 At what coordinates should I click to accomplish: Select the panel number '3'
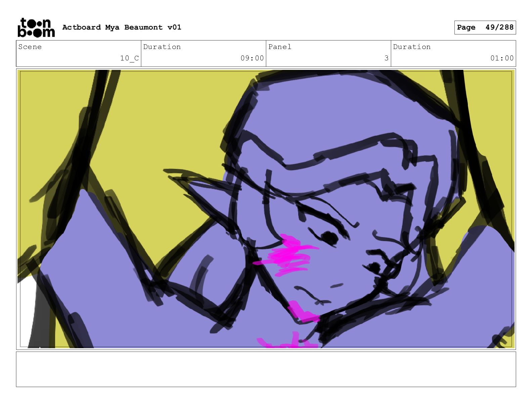coord(386,58)
